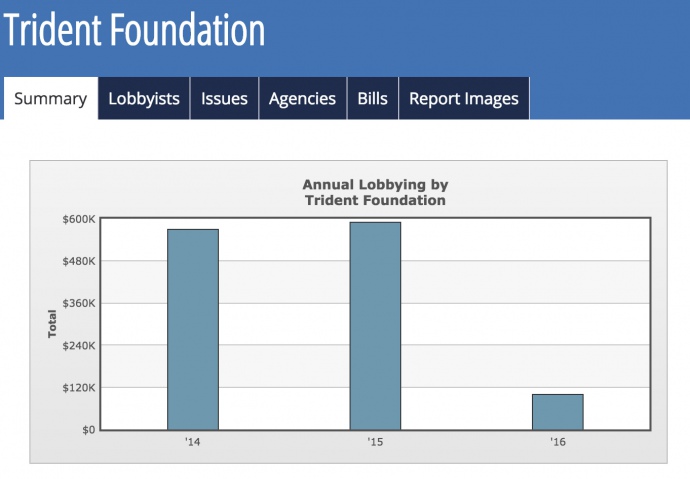Screen dimensions: 690x479
Task: Open the Summary tab
Action: (50, 99)
